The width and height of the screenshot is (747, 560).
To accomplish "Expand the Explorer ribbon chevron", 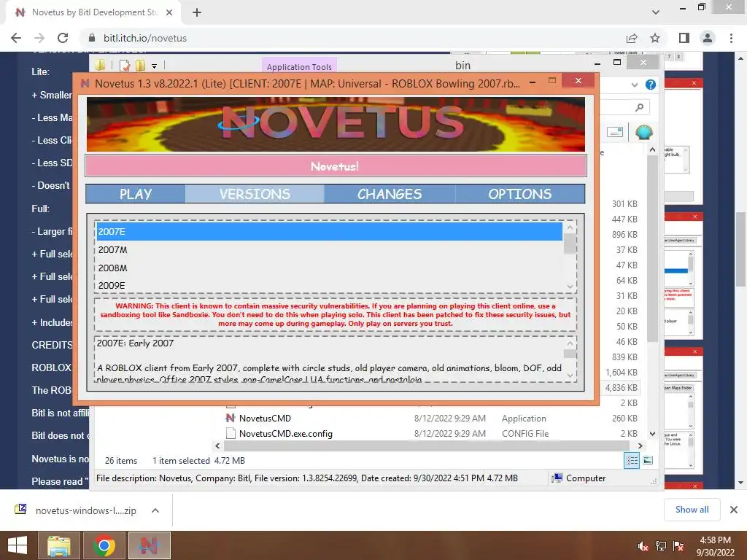I will (x=635, y=85).
